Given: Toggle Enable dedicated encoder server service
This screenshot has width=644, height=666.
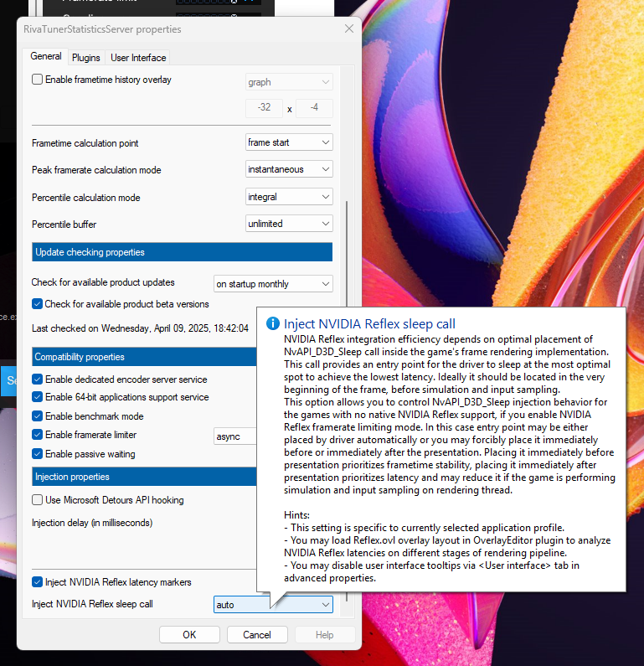Looking at the screenshot, I should (38, 379).
